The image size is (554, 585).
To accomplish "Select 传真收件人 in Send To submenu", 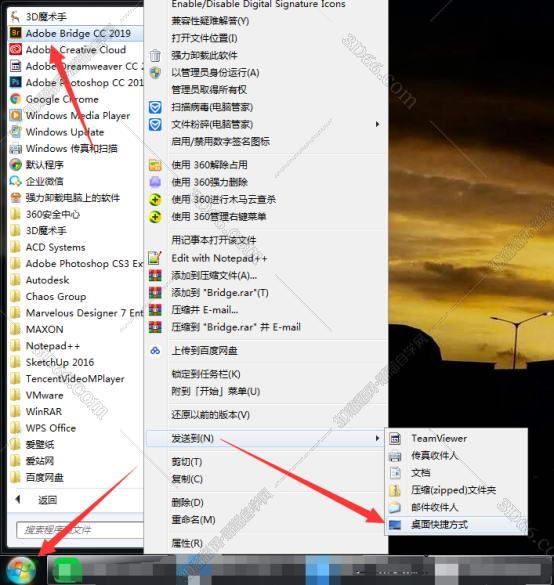I will (434, 456).
